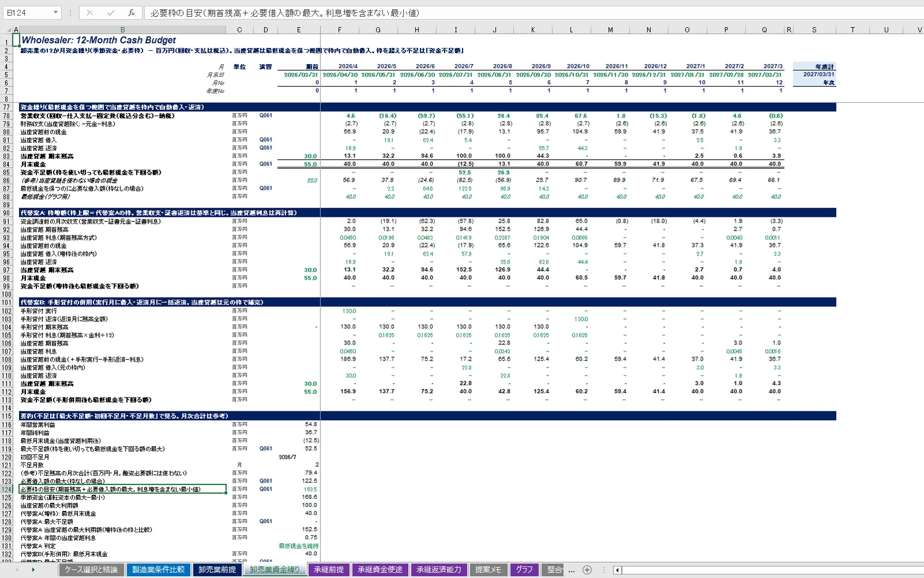This screenshot has width=924, height=578.
Task: Select row 124 header
Action: point(7,489)
